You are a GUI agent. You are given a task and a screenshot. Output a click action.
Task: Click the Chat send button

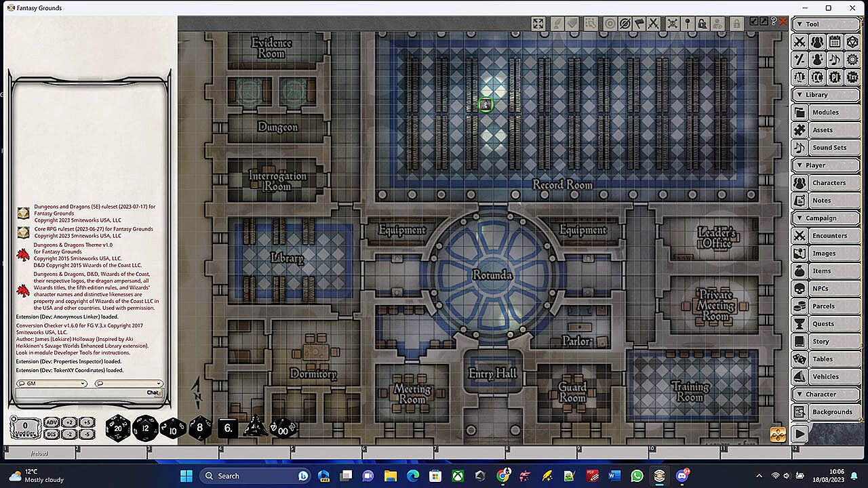tap(153, 392)
